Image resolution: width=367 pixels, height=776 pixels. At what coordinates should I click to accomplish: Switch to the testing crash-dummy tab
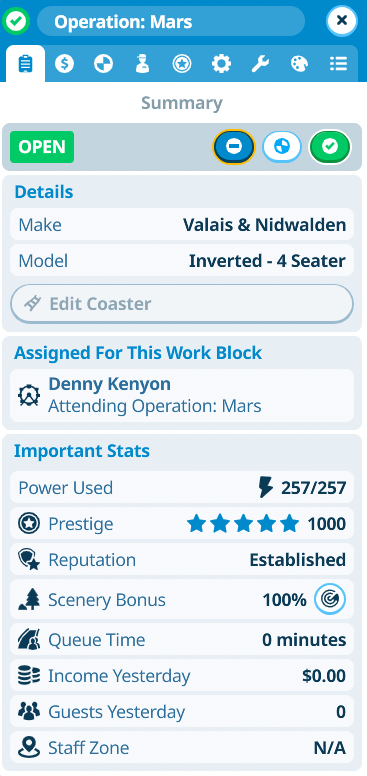[103, 64]
